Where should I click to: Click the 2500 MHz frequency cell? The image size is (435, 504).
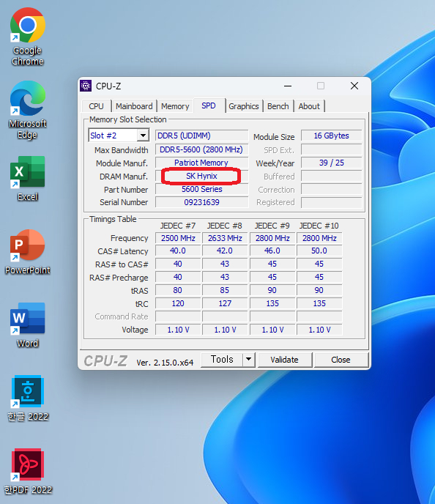pyautogui.click(x=178, y=238)
